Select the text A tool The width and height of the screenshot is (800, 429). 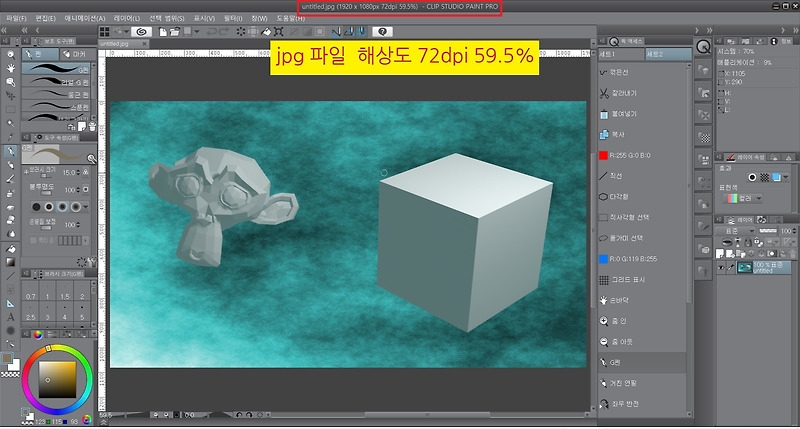coord(10,317)
